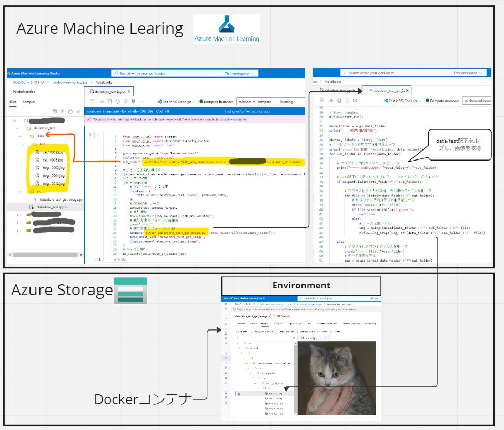Click the cat image preview in the job window
This screenshot has width=504, height=430.
[337, 378]
